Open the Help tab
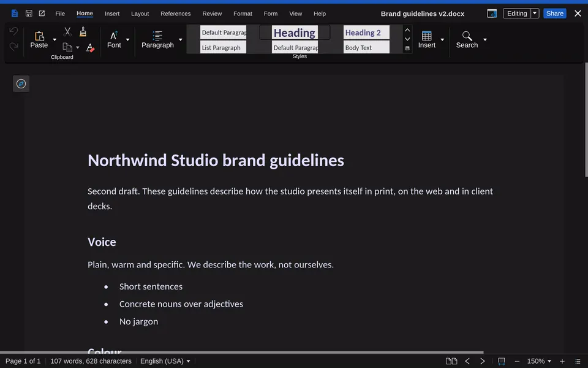Viewport: 588px width, 368px height. [320, 13]
